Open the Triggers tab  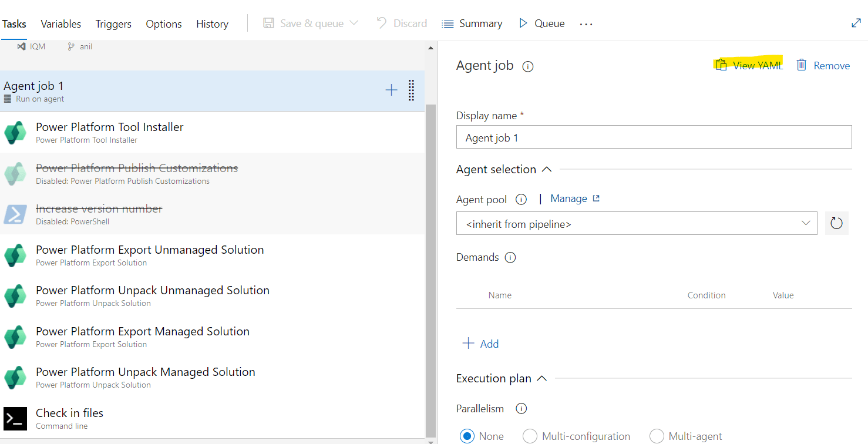(x=113, y=23)
